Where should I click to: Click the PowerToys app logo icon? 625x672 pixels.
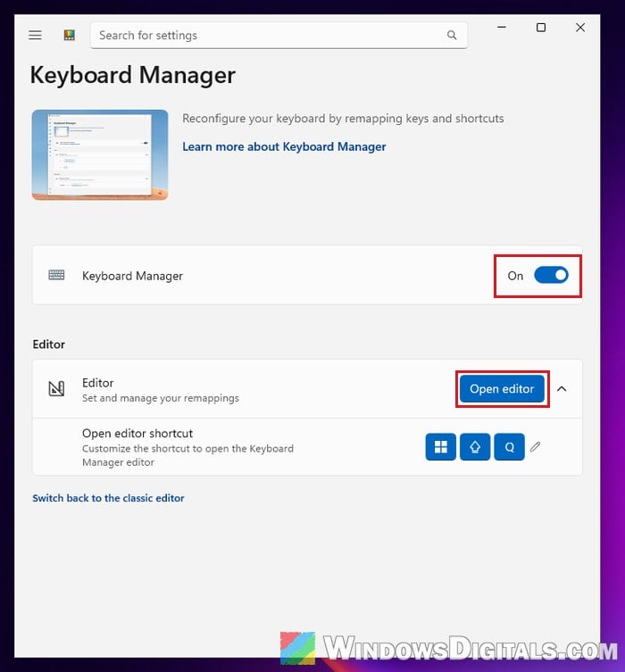click(x=70, y=35)
